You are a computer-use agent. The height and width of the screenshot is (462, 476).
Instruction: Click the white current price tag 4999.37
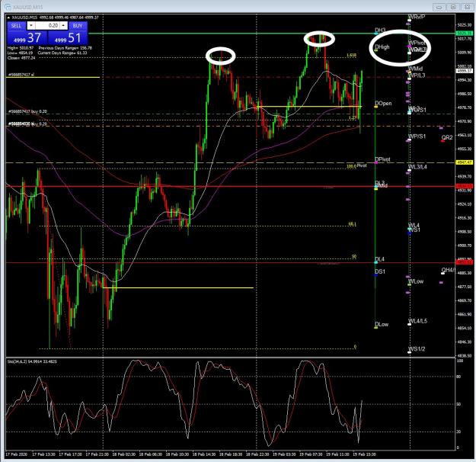click(465, 71)
